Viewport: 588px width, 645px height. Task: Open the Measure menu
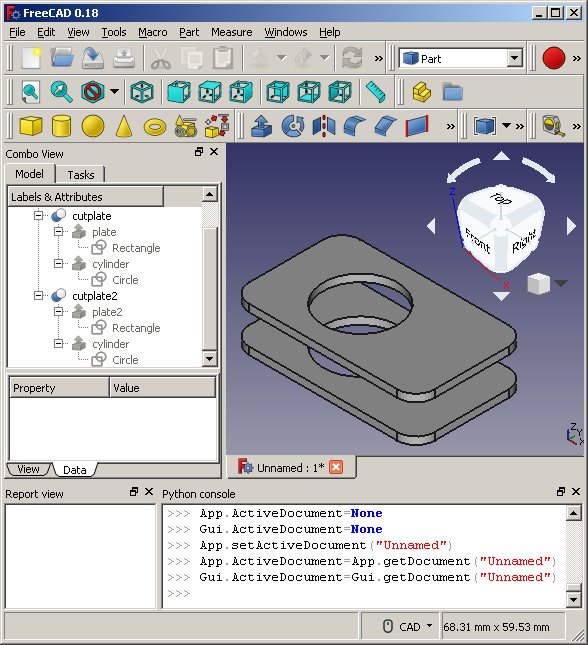(232, 32)
